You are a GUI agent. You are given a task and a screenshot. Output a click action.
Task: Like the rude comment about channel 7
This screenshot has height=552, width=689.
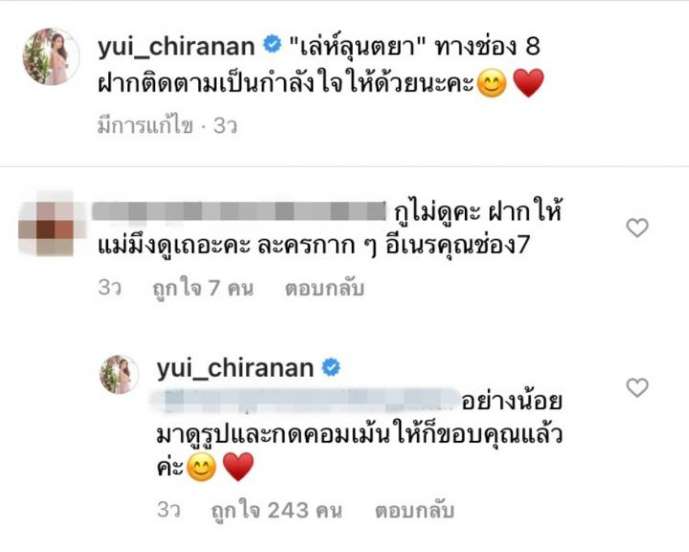pyautogui.click(x=637, y=228)
